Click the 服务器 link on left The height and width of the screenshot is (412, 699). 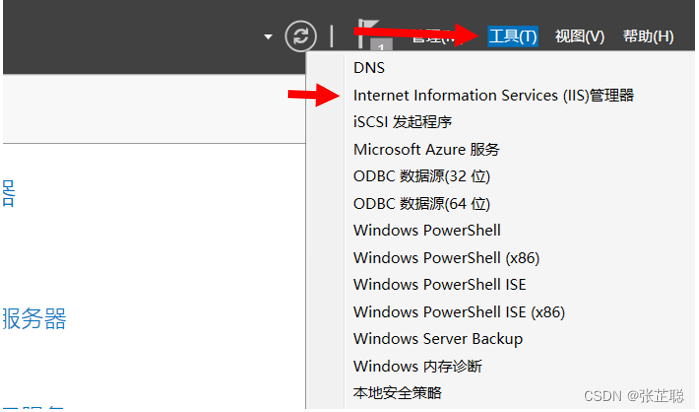34,320
